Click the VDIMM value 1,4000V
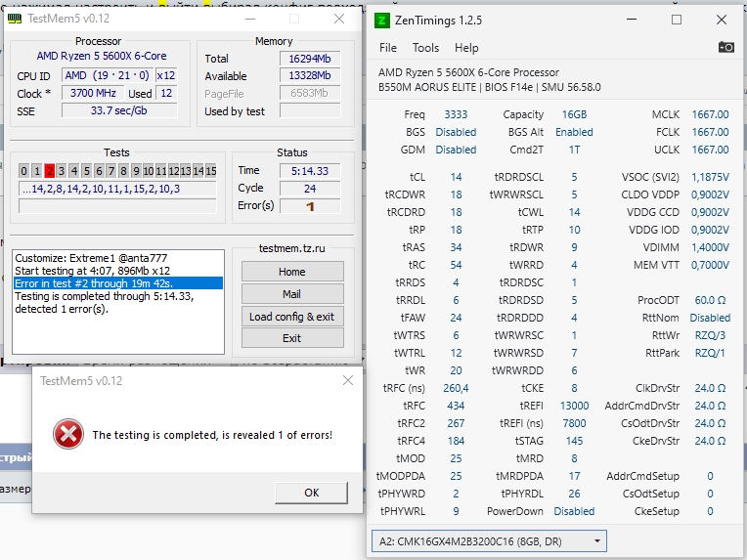 pyautogui.click(x=710, y=247)
